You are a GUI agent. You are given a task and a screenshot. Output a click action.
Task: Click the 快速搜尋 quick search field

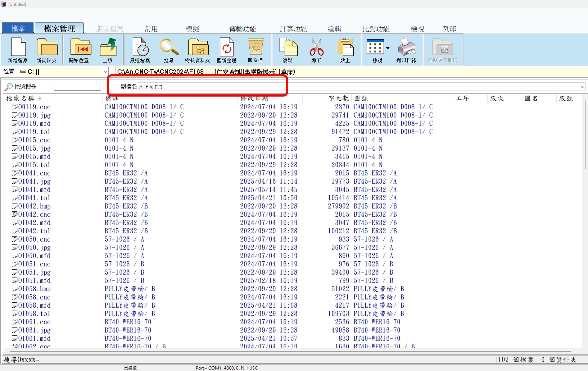77,87
